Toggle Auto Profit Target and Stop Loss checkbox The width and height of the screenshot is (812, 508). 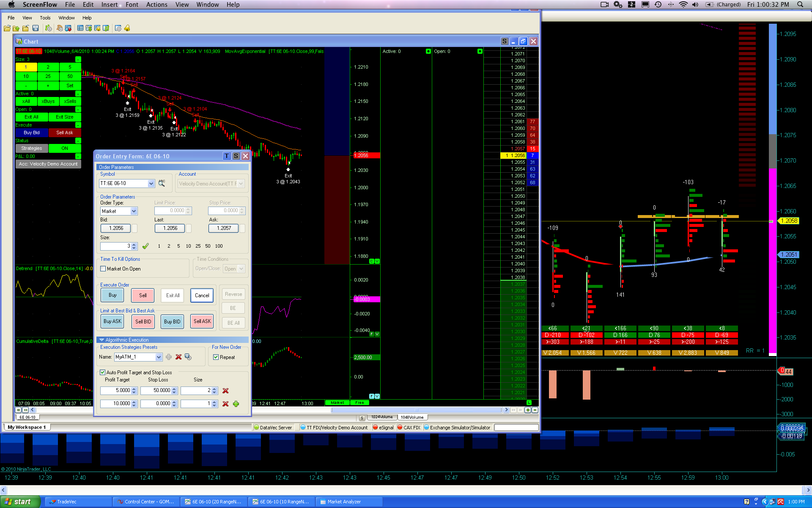tap(102, 373)
